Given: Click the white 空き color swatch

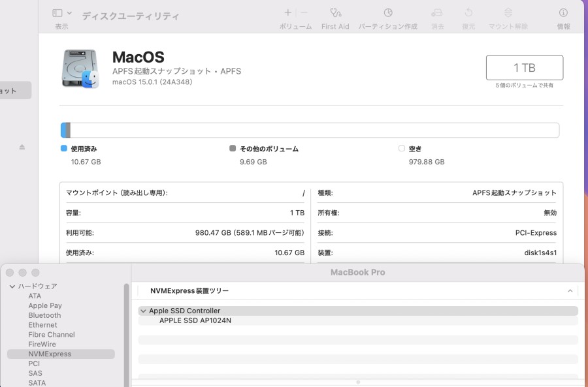Looking at the screenshot, I should pos(402,148).
